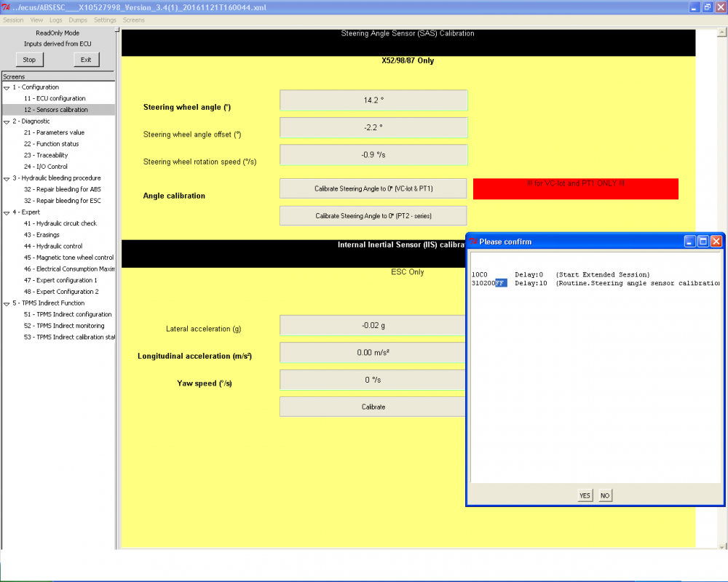This screenshot has width=728, height=582.
Task: Open 41 - Hydraulic circuit check
Action: click(60, 223)
